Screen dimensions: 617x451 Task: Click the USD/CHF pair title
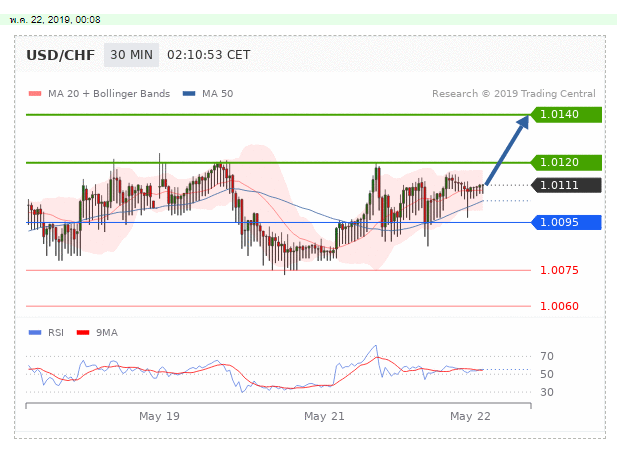[61, 55]
